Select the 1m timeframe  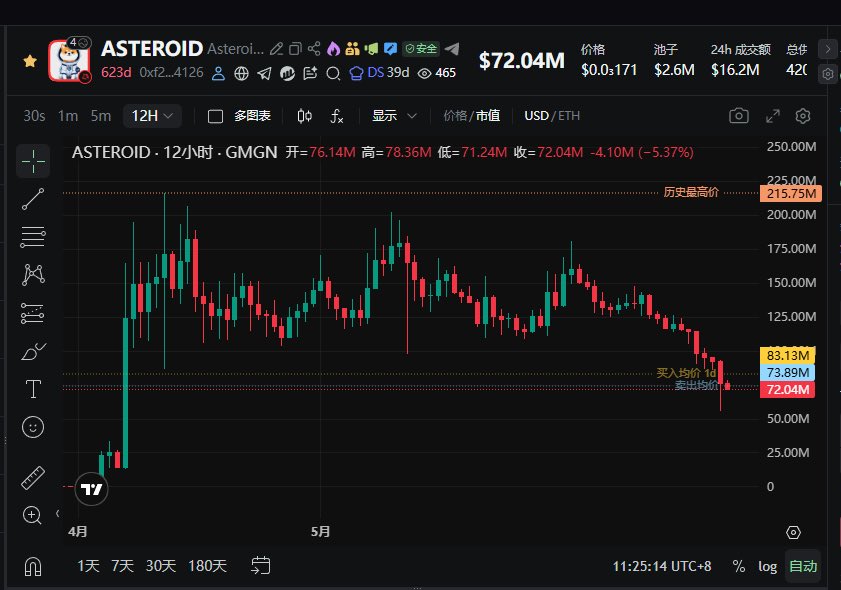click(x=68, y=116)
